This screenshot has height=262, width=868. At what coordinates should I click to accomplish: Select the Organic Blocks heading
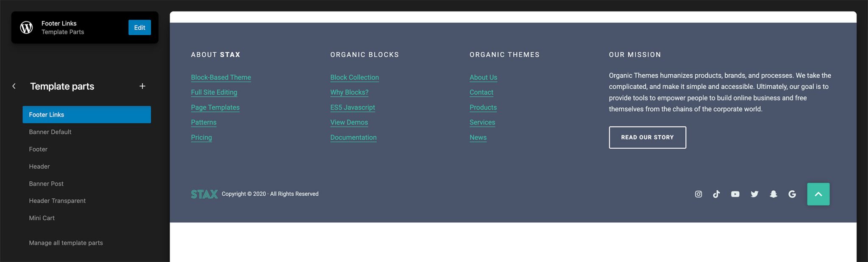364,55
